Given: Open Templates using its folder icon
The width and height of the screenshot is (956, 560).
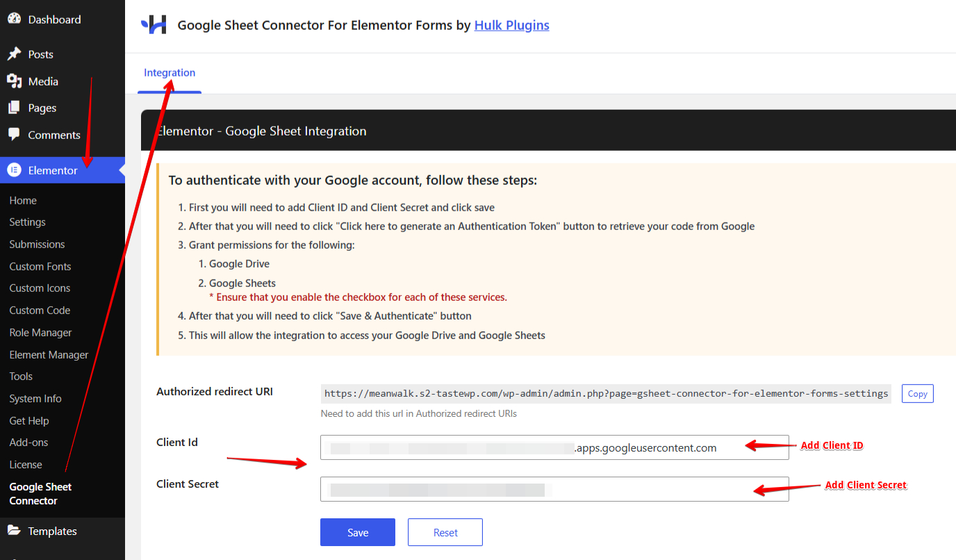Looking at the screenshot, I should [x=15, y=531].
